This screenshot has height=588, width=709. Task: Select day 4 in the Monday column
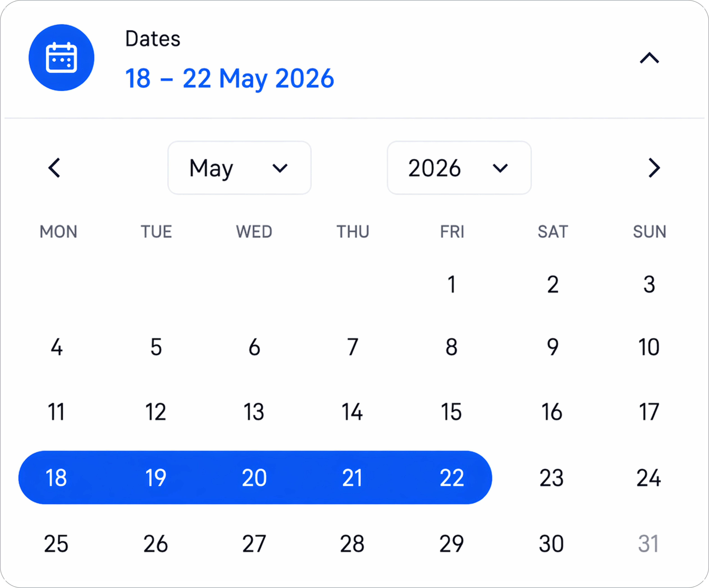[x=57, y=347]
